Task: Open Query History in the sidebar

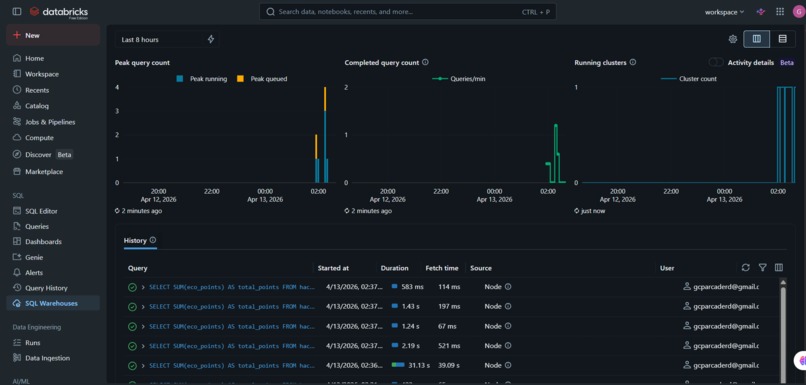Action: coord(53,288)
